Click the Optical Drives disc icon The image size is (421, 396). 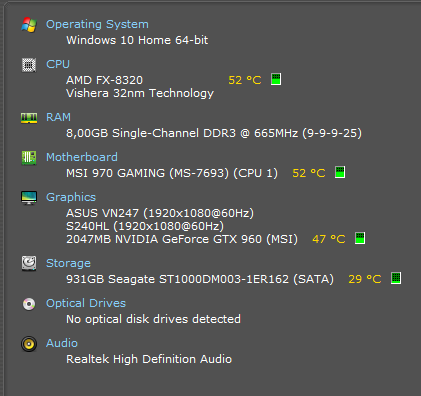pyautogui.click(x=29, y=304)
